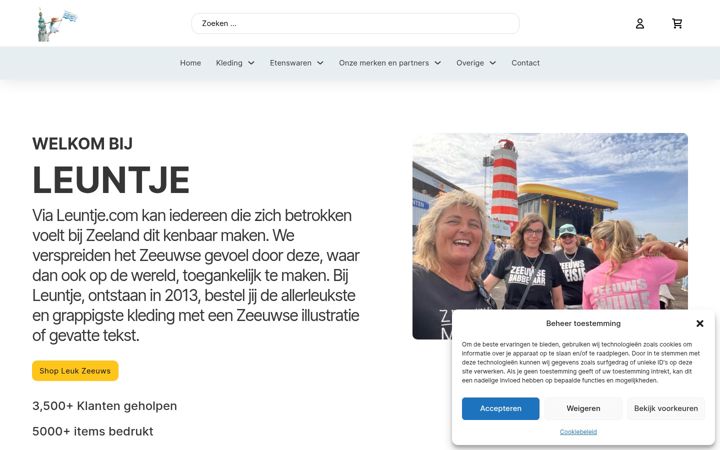Open the user account icon
This screenshot has height=450, width=720.
(640, 23)
